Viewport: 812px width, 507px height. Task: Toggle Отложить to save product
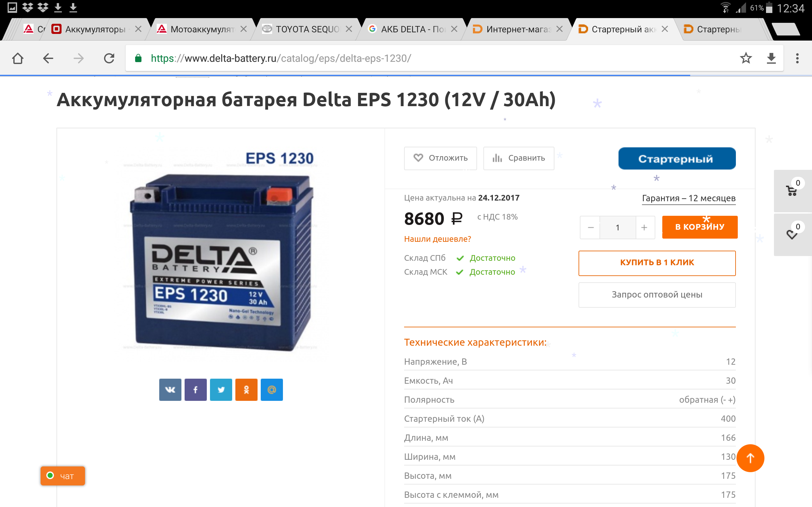pyautogui.click(x=440, y=158)
